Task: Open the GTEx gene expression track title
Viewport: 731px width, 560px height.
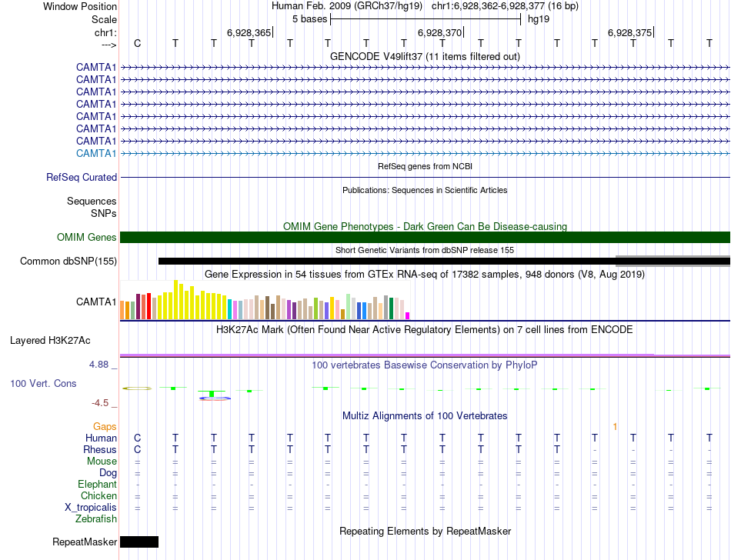Action: tap(425, 275)
